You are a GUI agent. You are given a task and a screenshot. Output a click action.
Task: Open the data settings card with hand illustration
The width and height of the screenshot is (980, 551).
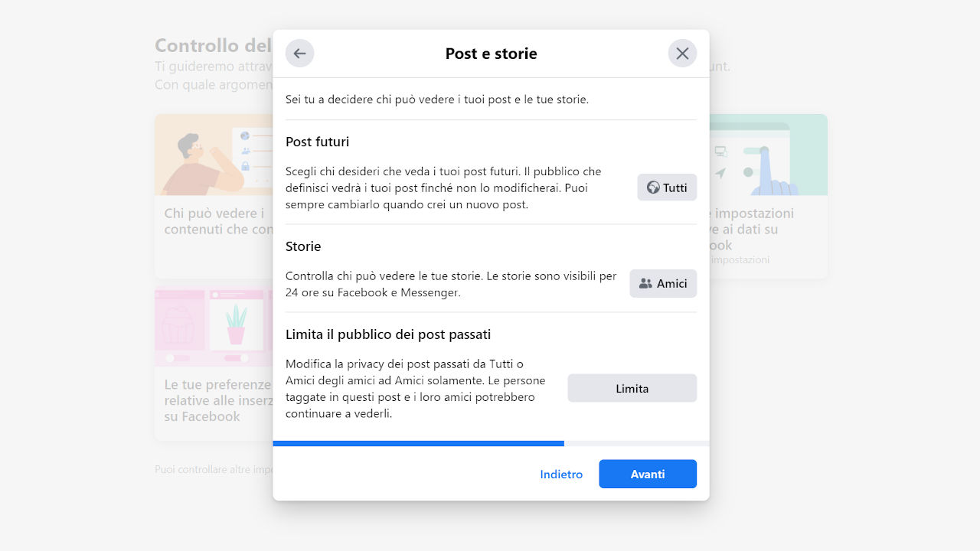[768, 197]
